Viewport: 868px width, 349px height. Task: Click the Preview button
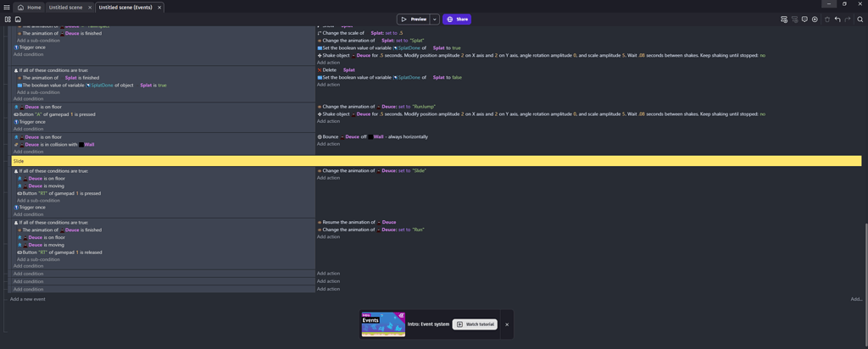point(415,19)
